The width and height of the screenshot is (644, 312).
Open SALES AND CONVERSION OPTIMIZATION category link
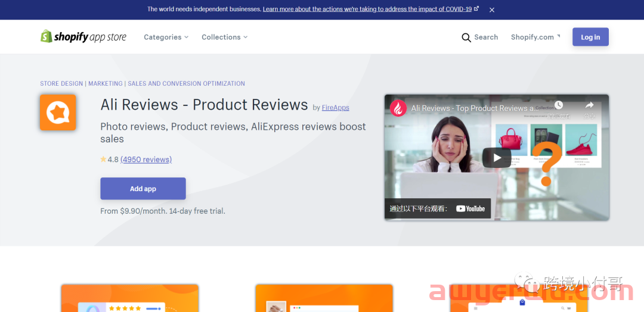click(187, 83)
